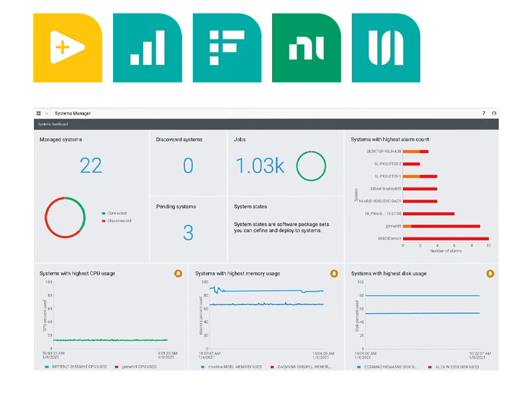The width and height of the screenshot is (532, 399).
Task: Click the disk usage alarm bell icon
Action: 490,273
